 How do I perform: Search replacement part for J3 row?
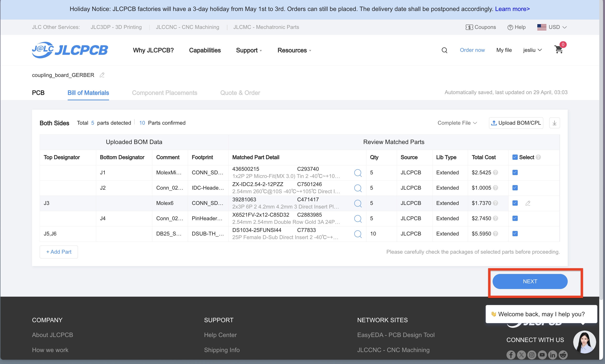tap(358, 203)
